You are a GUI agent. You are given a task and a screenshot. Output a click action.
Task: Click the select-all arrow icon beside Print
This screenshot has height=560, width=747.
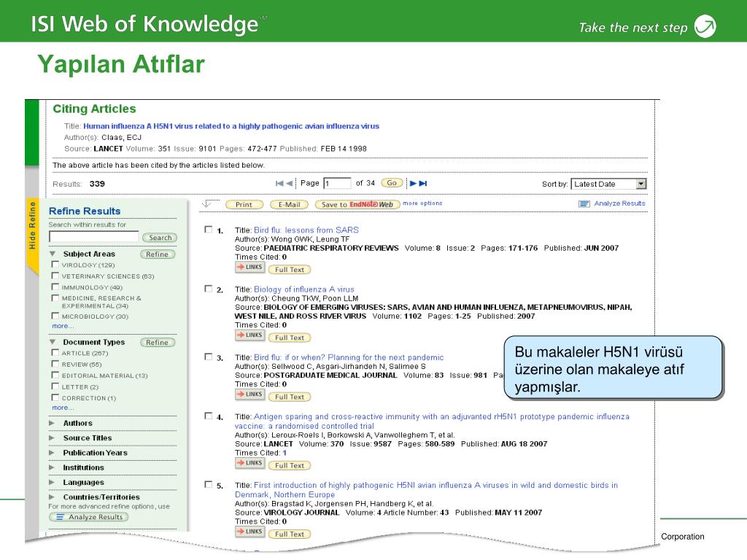coord(206,204)
